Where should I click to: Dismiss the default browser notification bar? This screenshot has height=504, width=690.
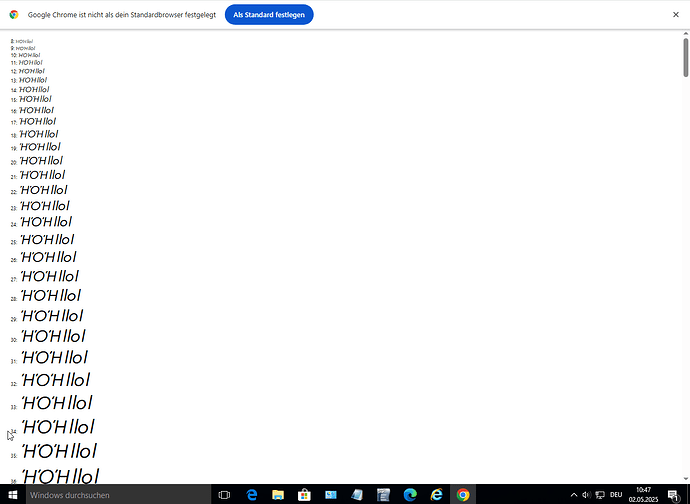[x=675, y=15]
